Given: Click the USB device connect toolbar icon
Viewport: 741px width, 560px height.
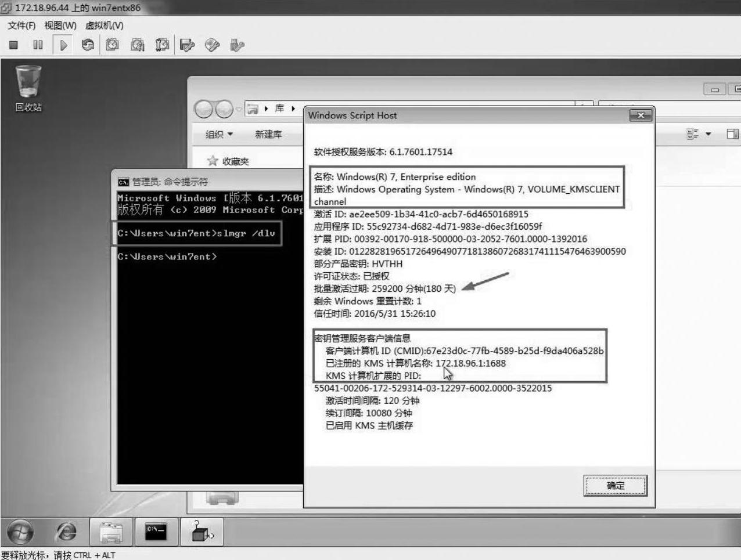Looking at the screenshot, I should [x=237, y=45].
